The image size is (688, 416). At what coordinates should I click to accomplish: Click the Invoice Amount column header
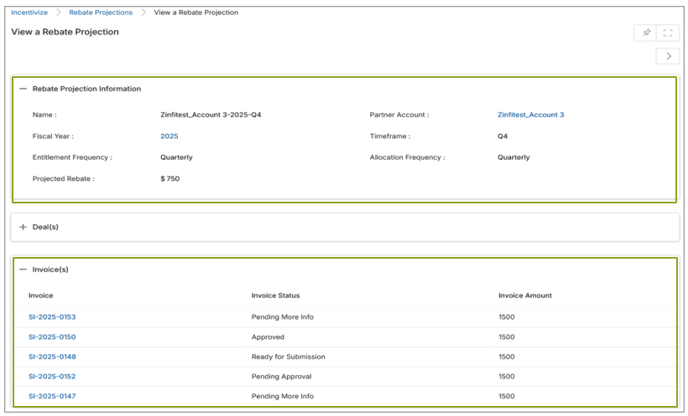point(525,296)
